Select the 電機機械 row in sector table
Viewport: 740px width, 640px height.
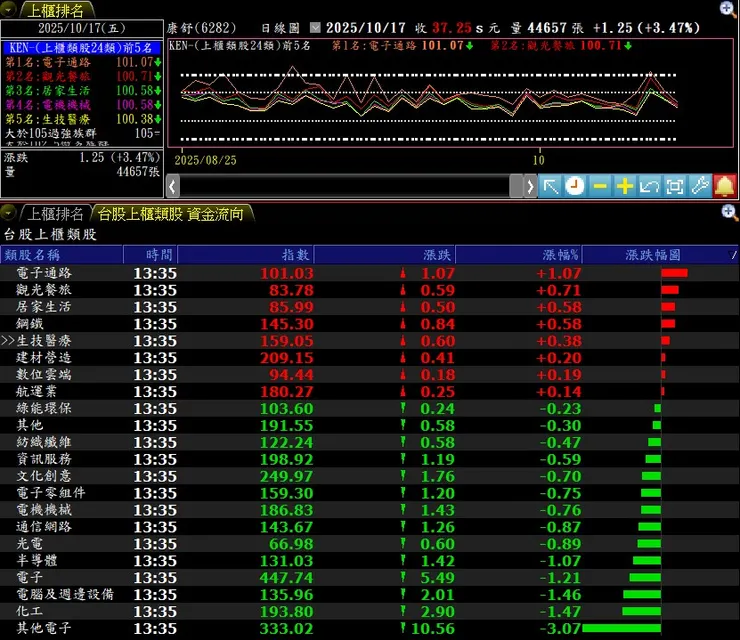370,510
